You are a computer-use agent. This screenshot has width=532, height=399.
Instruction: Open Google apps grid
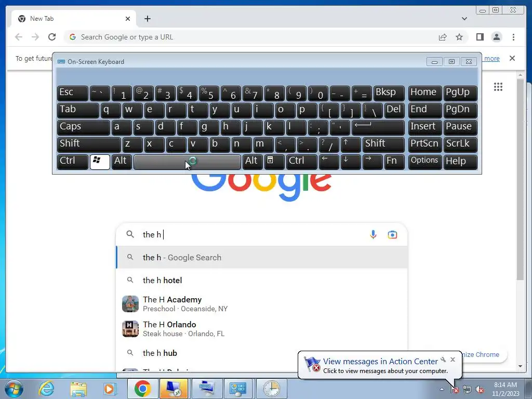coord(498,87)
